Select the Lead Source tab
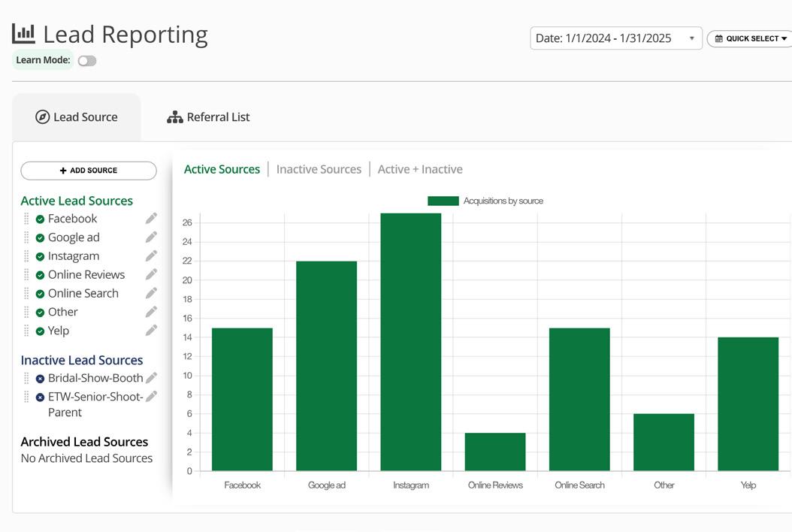Viewport: 792px width, 532px height. tap(77, 117)
